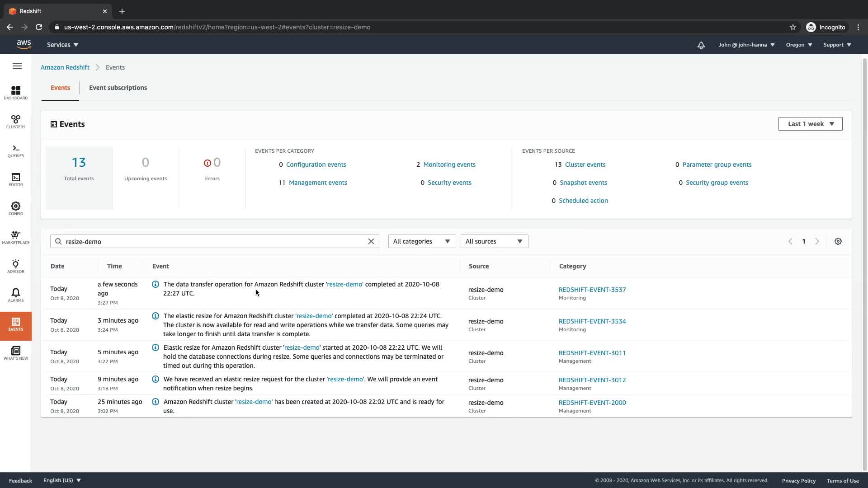Image resolution: width=868 pixels, height=488 pixels.
Task: Open the Config gear in sidebar
Action: pos(16,208)
